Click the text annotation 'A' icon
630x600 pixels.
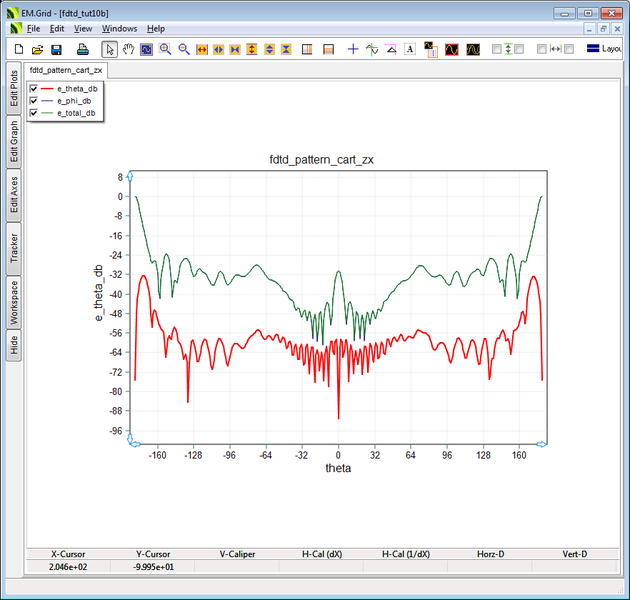410,49
